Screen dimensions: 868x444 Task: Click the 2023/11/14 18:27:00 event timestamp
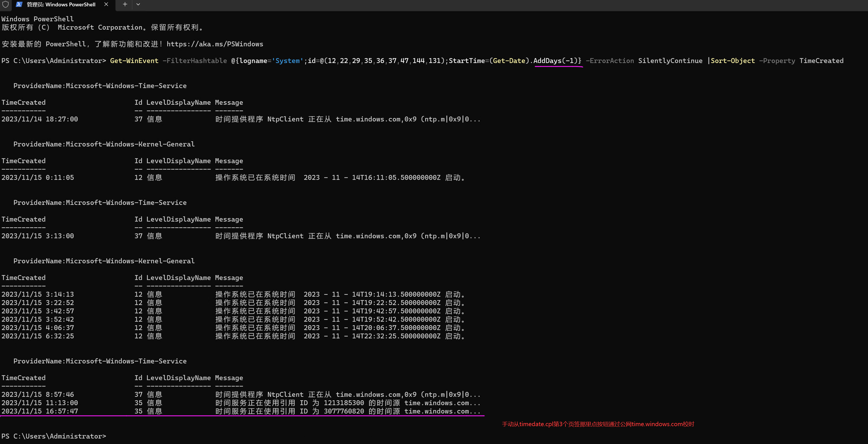pos(39,119)
